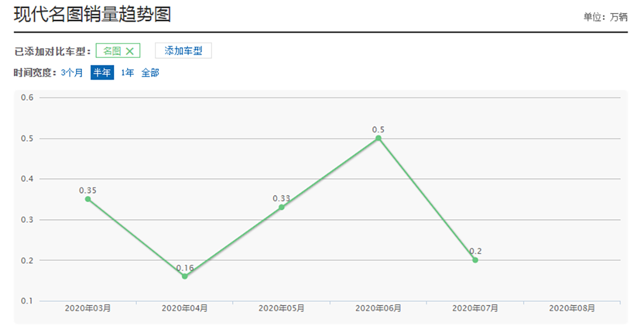
Task: Click the 0.4 y-axis value
Action: pyautogui.click(x=27, y=179)
